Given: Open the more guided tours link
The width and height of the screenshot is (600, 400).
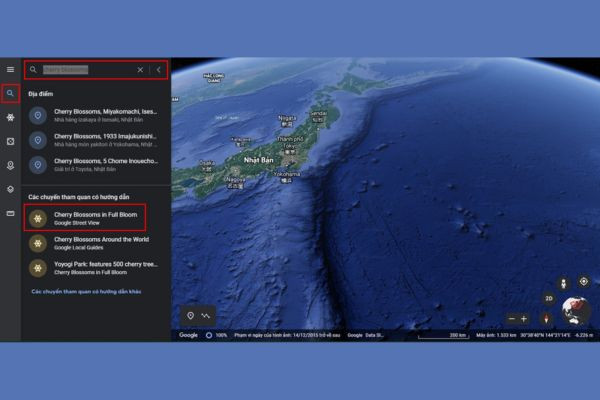Looking at the screenshot, I should click(86, 292).
